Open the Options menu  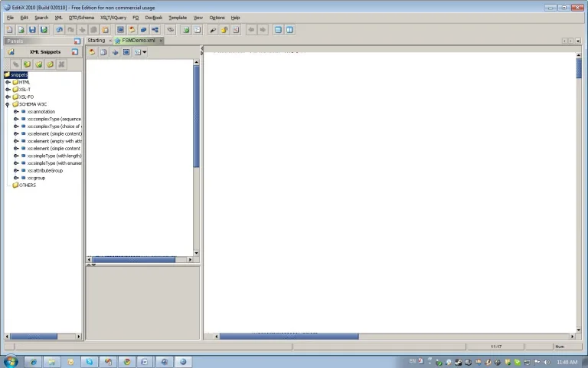coord(217,18)
